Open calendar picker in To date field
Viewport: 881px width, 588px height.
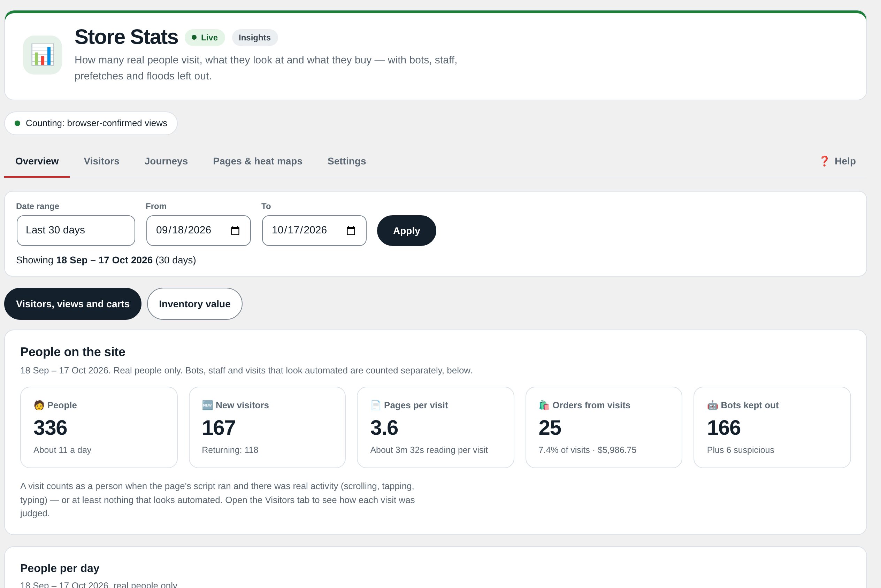(351, 231)
